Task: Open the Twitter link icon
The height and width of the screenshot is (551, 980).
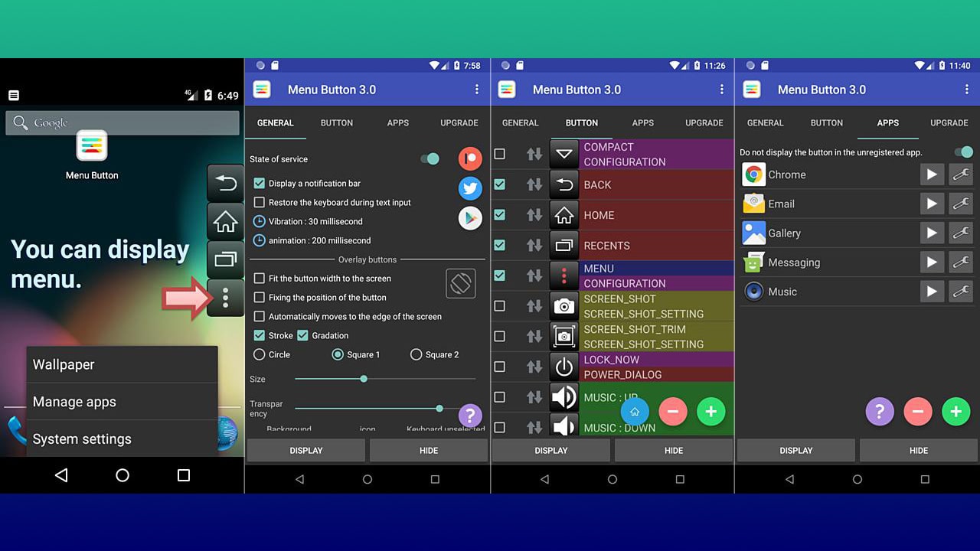Action: (x=470, y=188)
